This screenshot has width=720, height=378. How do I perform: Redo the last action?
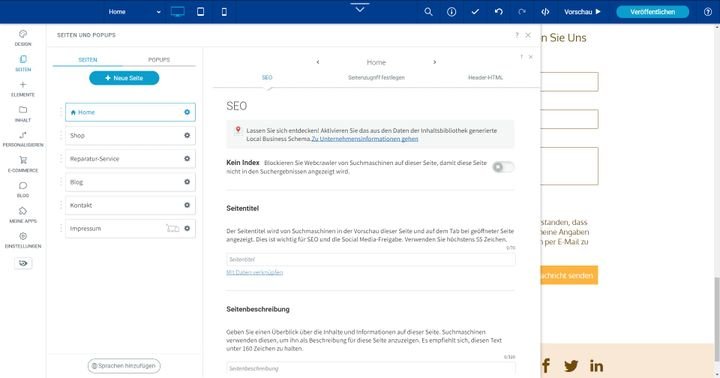click(522, 12)
